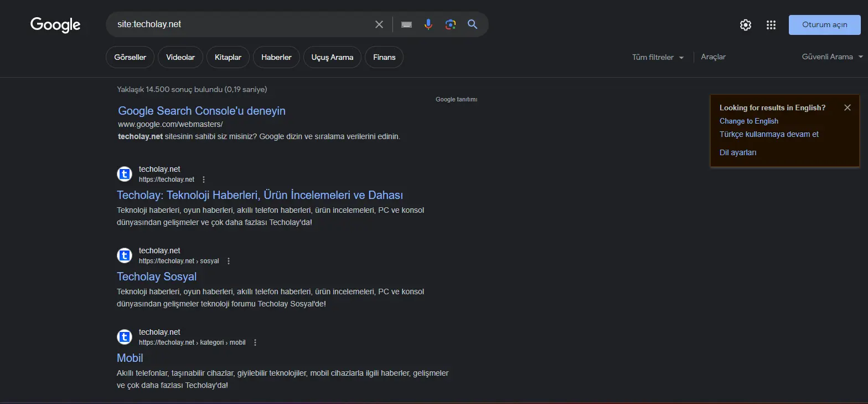Submit search with the magnifier icon
868x404 pixels.
click(472, 24)
